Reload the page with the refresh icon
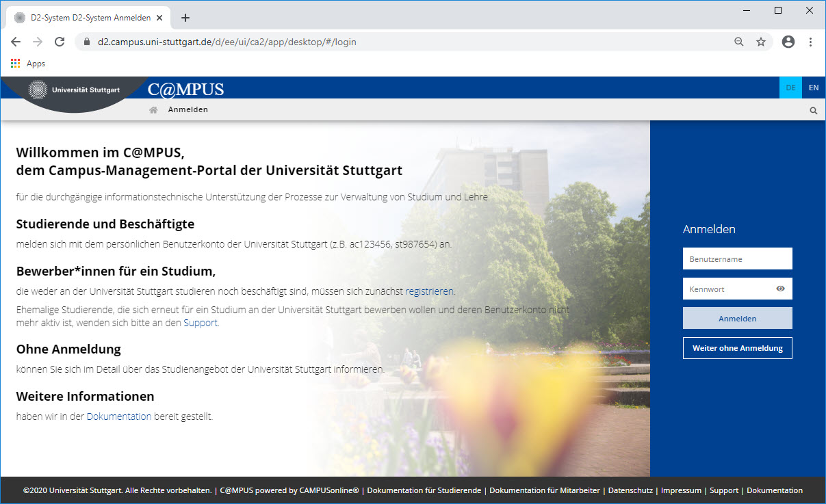This screenshot has height=504, width=826. [60, 42]
